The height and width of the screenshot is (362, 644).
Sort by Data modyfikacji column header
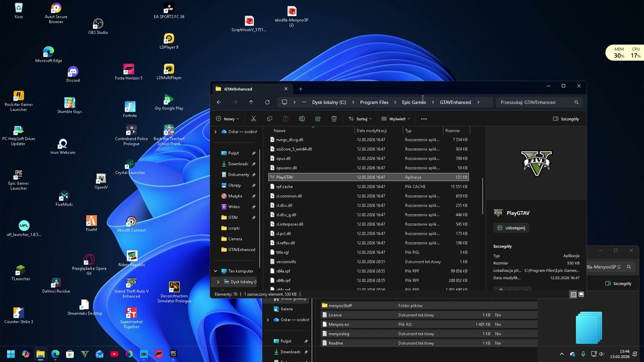[378, 131]
